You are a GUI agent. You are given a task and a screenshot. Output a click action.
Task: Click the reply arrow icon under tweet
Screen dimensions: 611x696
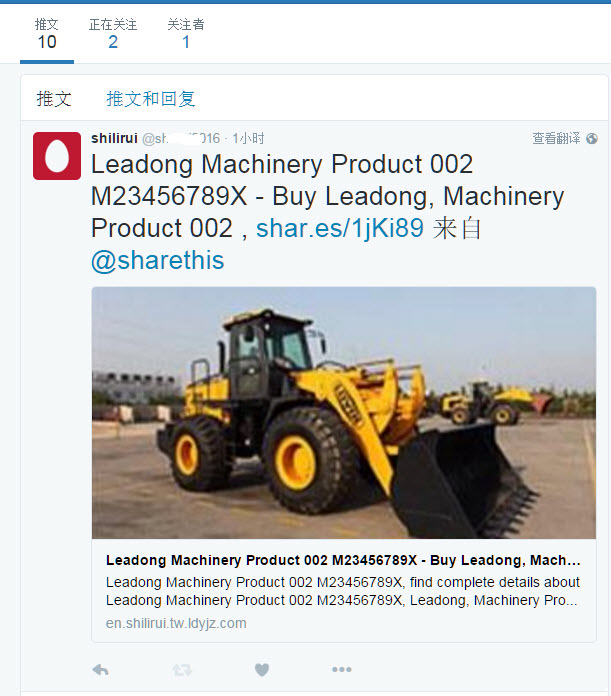101,669
